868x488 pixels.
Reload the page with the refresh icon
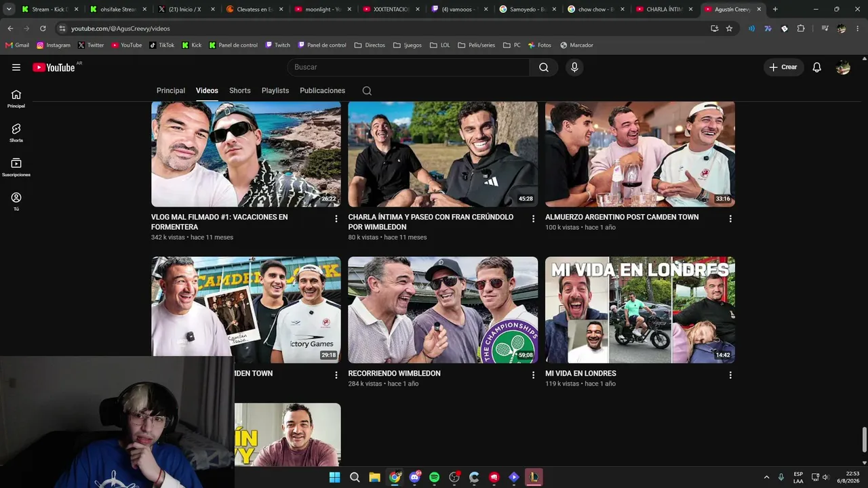tap(43, 28)
